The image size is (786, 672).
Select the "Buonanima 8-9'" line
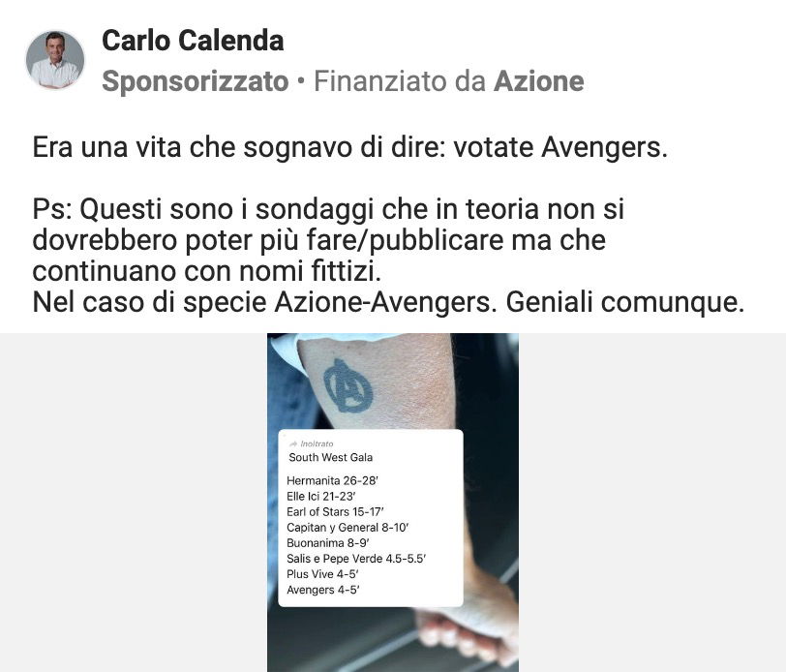pos(328,542)
